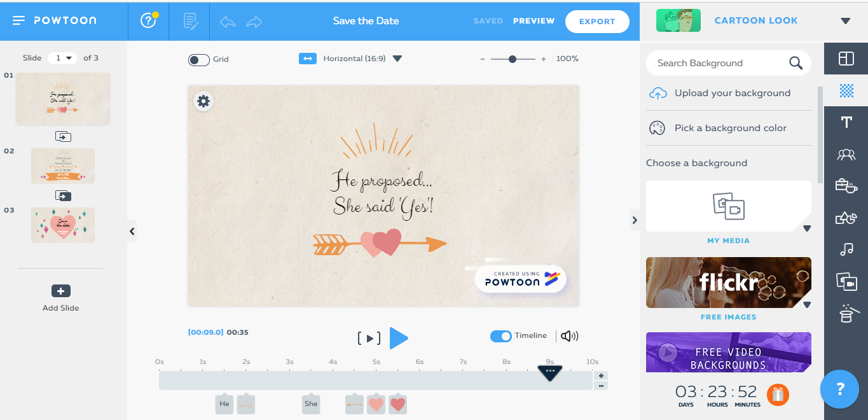The width and height of the screenshot is (868, 420).
Task: Open the Characters panel icon
Action: click(x=846, y=153)
